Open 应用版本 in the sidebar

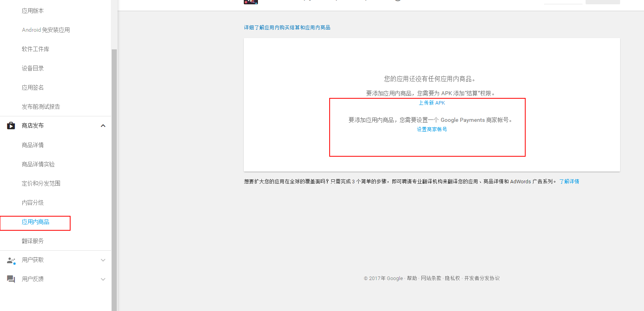pos(33,11)
